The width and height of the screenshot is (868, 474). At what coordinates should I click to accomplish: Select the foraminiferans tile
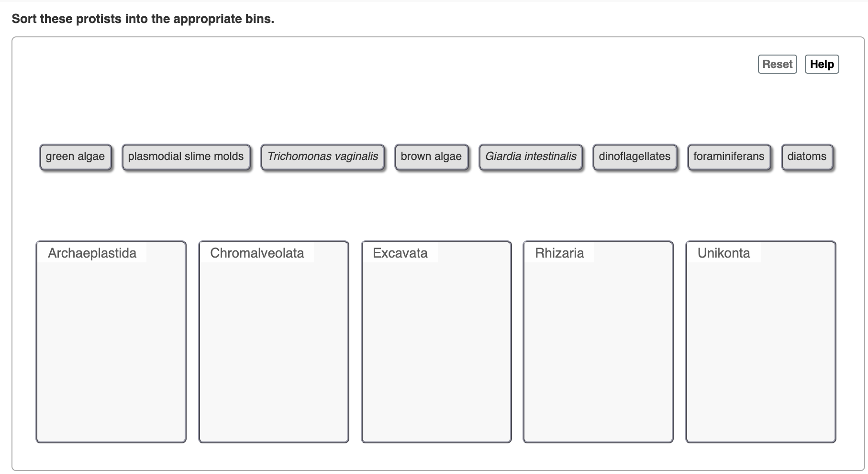tap(729, 156)
